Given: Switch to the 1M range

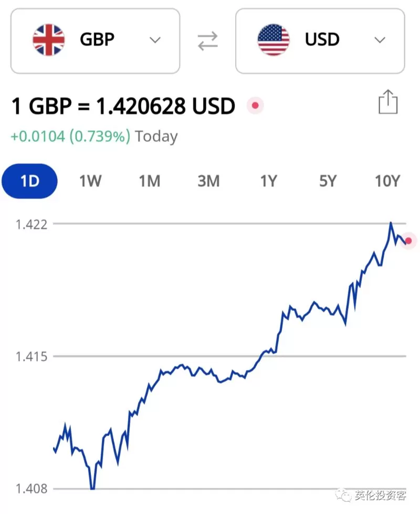Looking at the screenshot, I should (x=150, y=181).
